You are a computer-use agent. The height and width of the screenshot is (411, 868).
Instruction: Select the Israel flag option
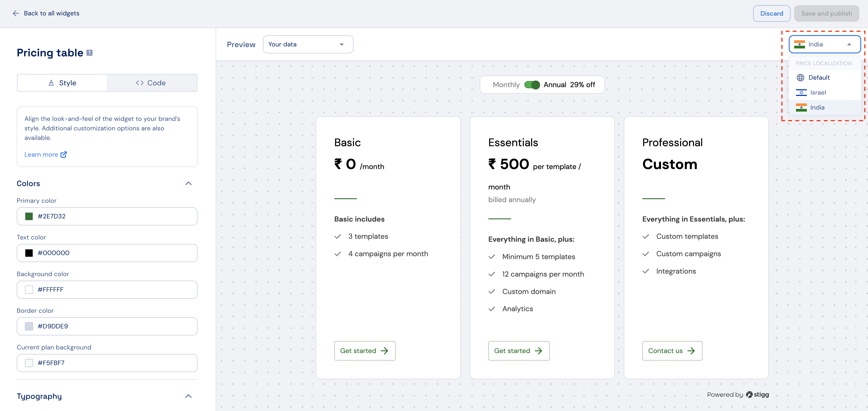pos(801,93)
